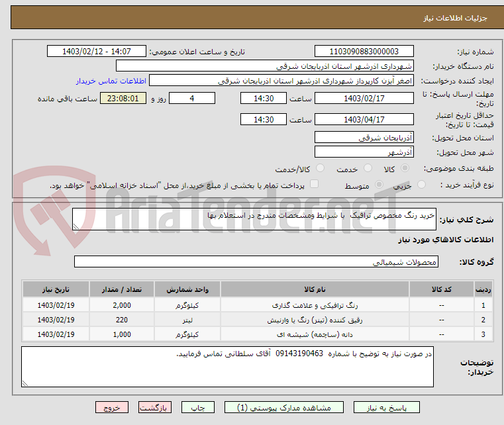Click the چاپ print button

[x=197, y=407]
